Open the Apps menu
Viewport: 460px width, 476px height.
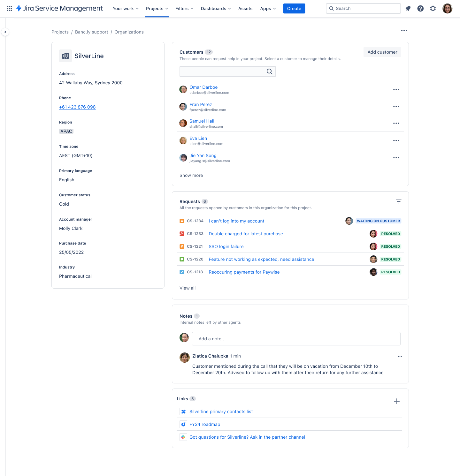[268, 9]
